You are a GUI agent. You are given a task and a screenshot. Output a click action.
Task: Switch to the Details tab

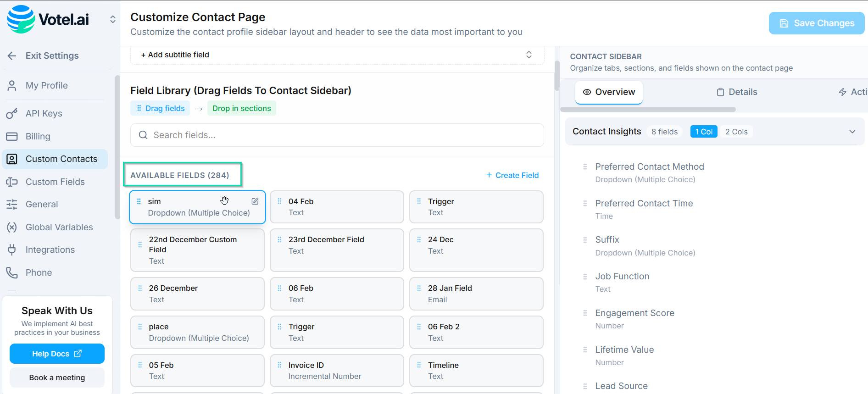click(737, 92)
